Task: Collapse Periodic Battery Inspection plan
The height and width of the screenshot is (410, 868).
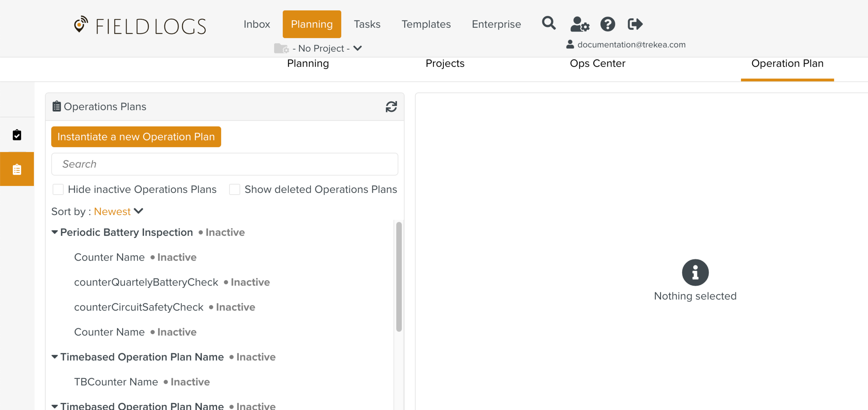Action: click(x=55, y=232)
